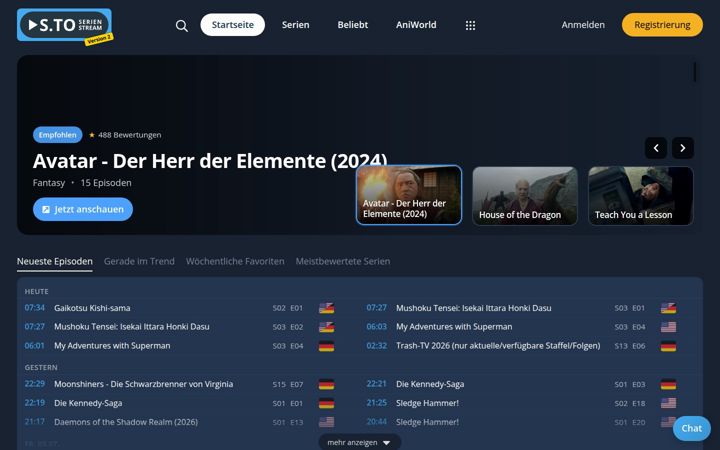The image size is (720, 450).
Task: Select House of the Dragon thumbnail
Action: pos(525,196)
